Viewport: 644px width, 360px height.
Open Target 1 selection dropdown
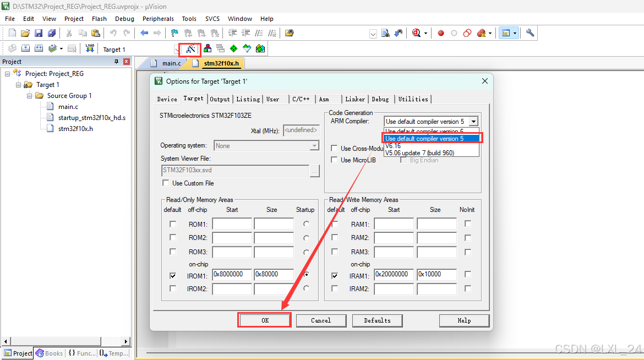point(177,50)
